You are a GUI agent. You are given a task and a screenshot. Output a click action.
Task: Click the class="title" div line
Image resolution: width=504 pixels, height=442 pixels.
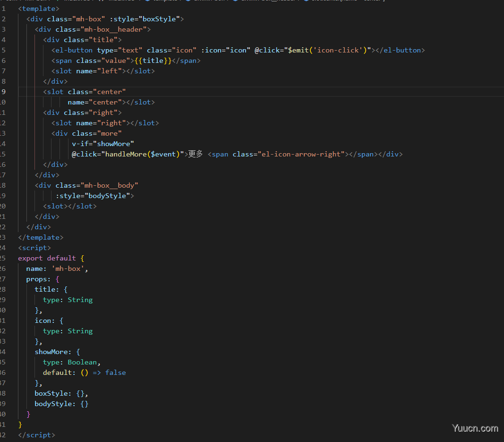[82, 40]
